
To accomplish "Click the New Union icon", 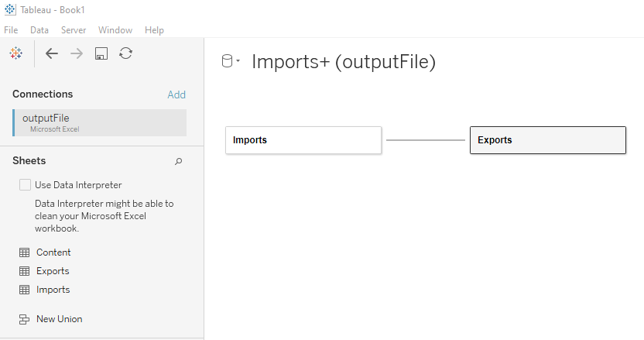I will (x=24, y=319).
